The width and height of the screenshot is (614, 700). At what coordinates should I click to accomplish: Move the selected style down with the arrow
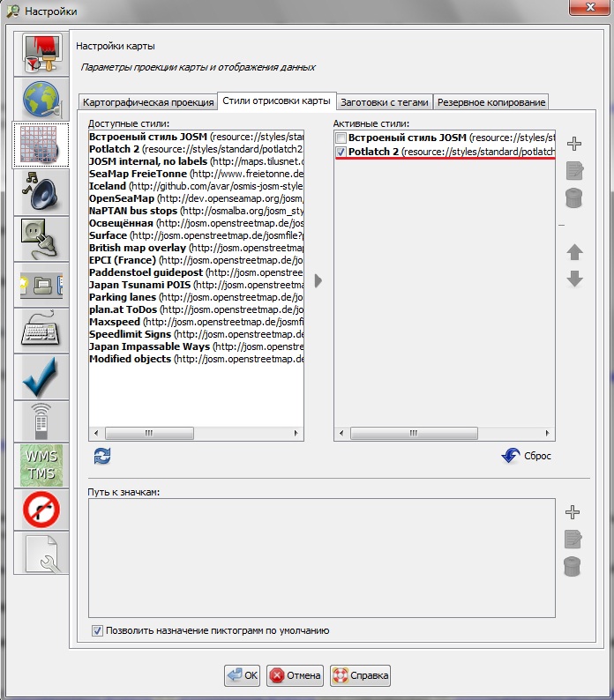pos(574,279)
